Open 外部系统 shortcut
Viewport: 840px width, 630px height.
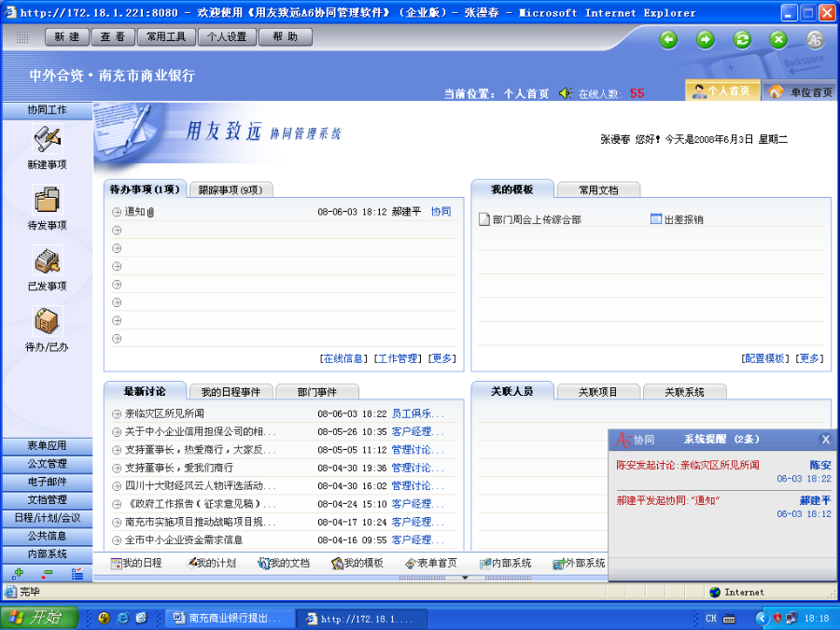point(579,563)
